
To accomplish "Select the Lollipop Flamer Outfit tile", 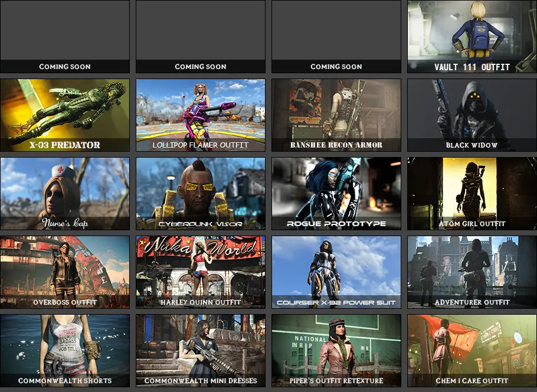I will (201, 115).
